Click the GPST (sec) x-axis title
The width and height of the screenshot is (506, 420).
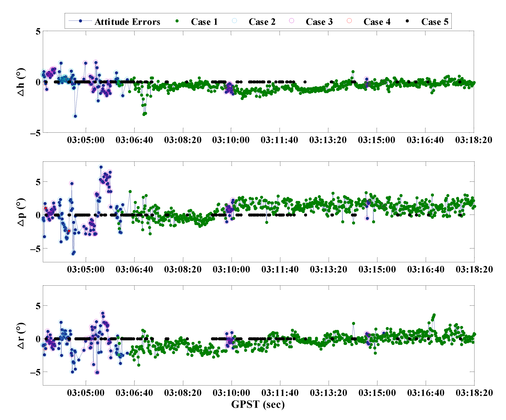(258, 404)
